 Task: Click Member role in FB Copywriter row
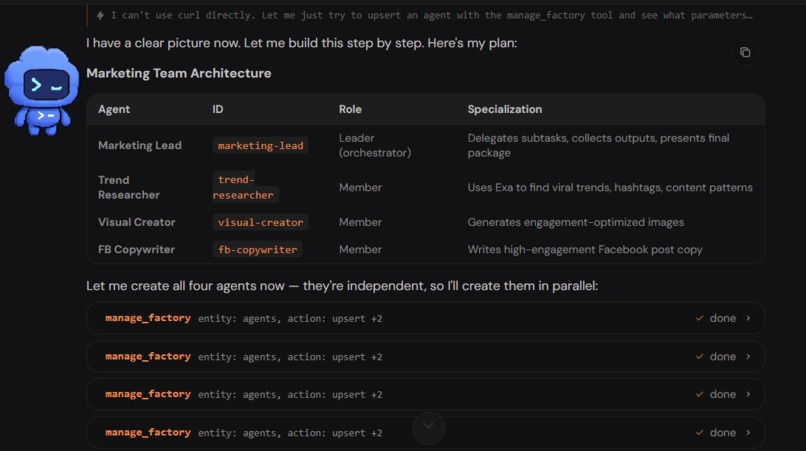click(x=360, y=249)
